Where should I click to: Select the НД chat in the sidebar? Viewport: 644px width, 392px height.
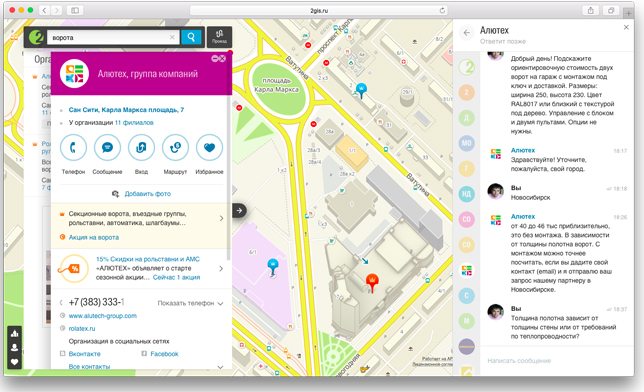click(467, 194)
